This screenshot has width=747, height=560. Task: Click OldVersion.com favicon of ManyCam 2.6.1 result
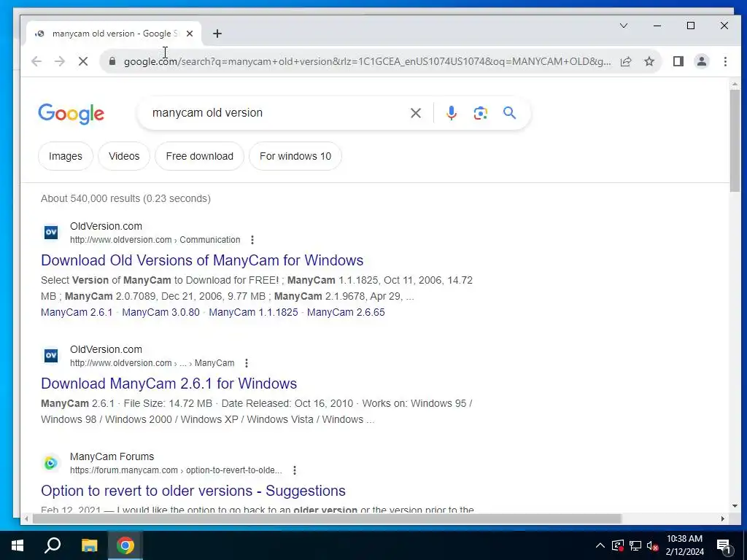pyautogui.click(x=51, y=356)
